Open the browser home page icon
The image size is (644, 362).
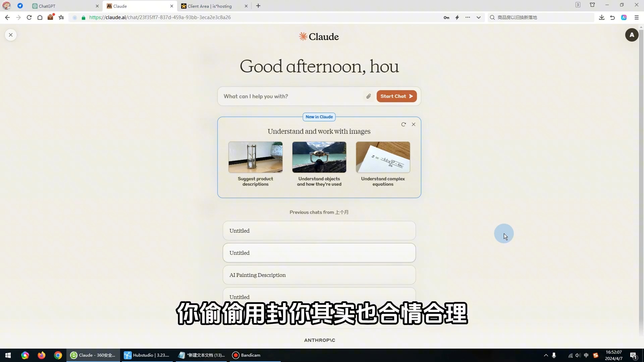point(40,17)
